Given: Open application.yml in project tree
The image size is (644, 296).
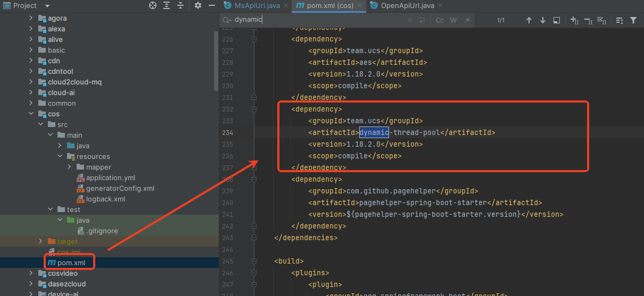Looking at the screenshot, I should click(x=110, y=177).
